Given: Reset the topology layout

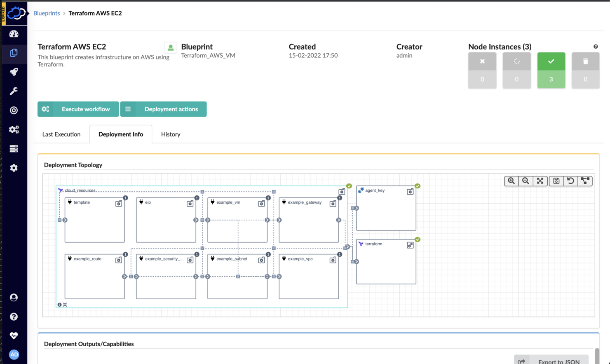Looking at the screenshot, I should pos(570,181).
